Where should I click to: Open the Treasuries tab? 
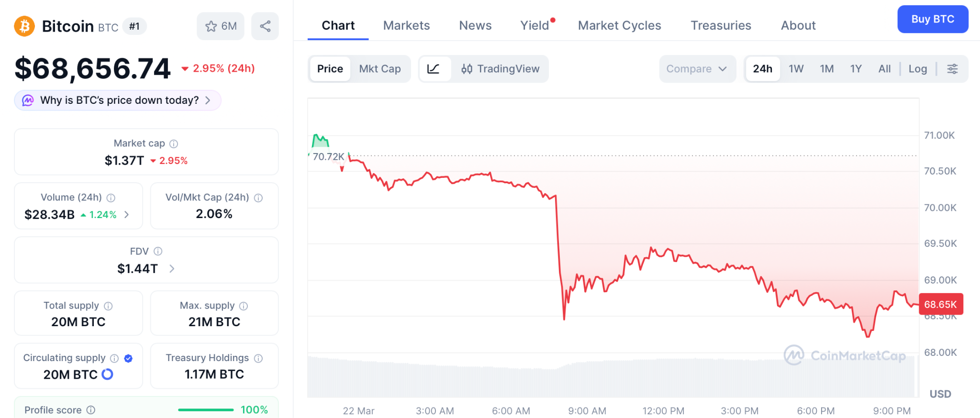click(x=721, y=25)
